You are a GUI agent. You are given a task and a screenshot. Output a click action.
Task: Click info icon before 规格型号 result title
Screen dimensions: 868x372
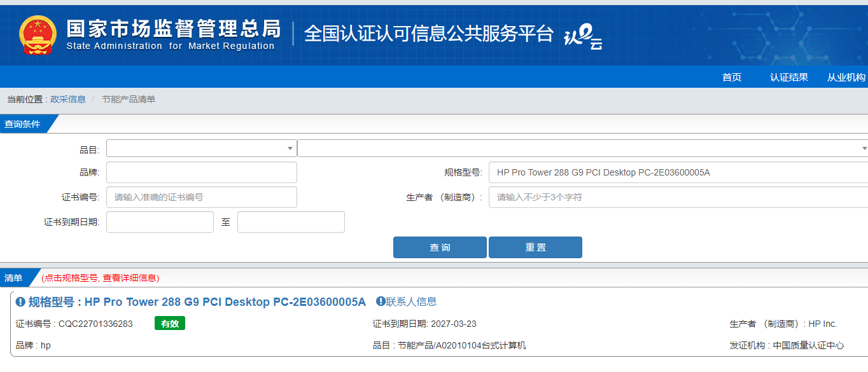(x=20, y=301)
